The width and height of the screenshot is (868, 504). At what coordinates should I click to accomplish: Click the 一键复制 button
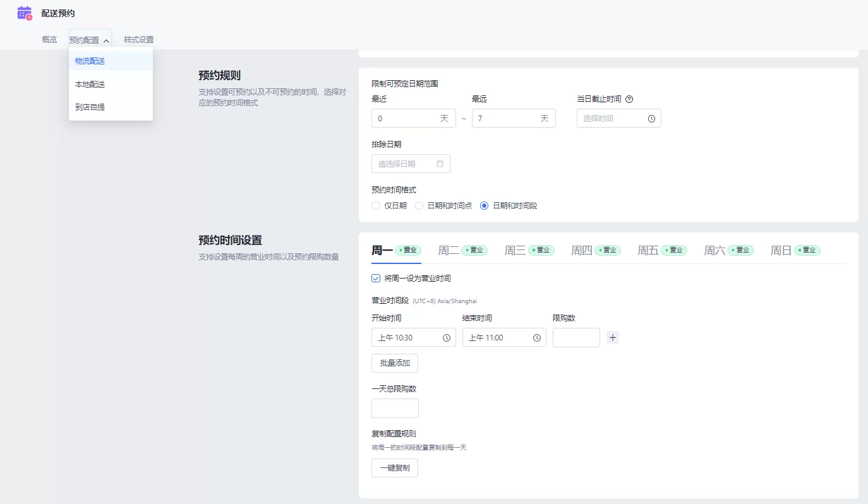(x=394, y=467)
